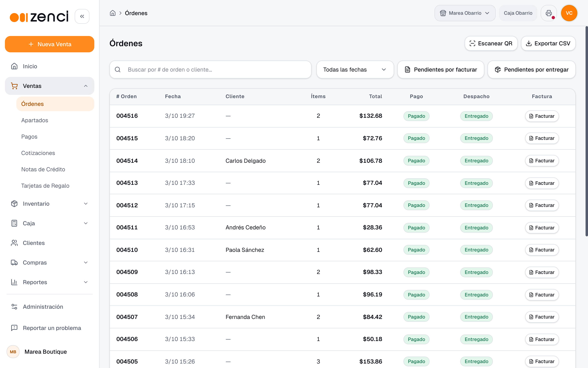Click the Reportar un problema message icon
588x368 pixels.
pos(14,328)
